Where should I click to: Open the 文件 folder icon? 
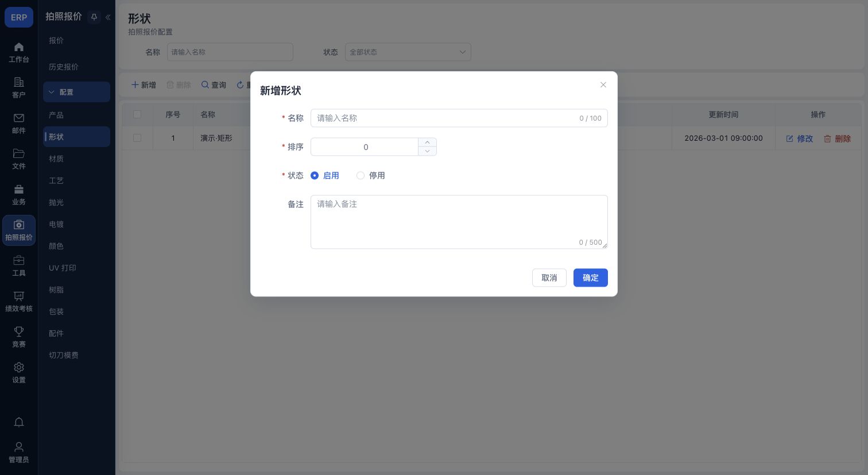(x=19, y=153)
